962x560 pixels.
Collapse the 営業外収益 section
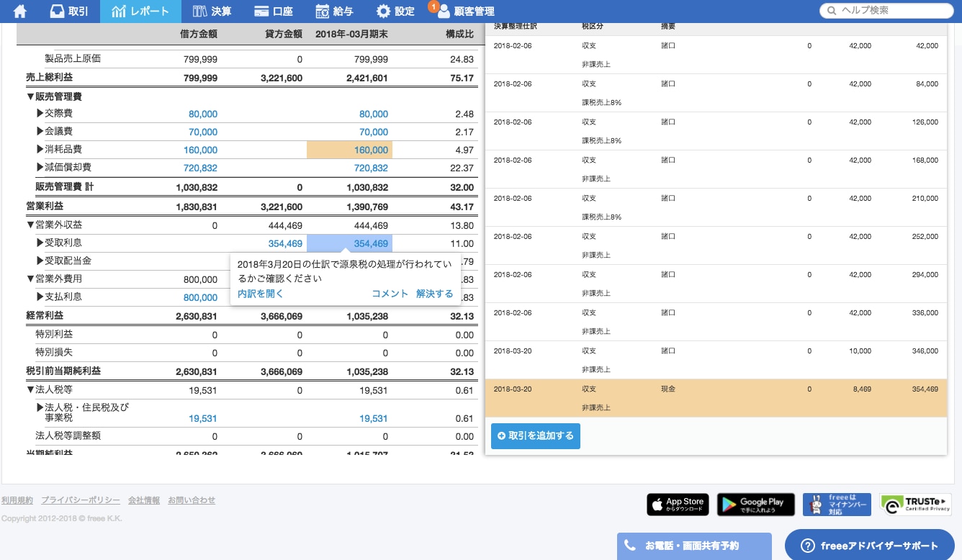click(30, 225)
